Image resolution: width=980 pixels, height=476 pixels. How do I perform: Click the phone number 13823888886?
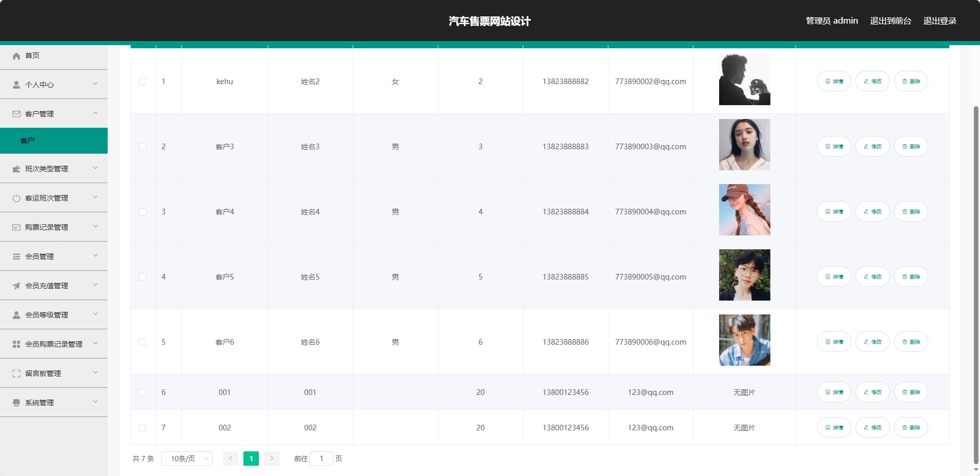pos(565,342)
